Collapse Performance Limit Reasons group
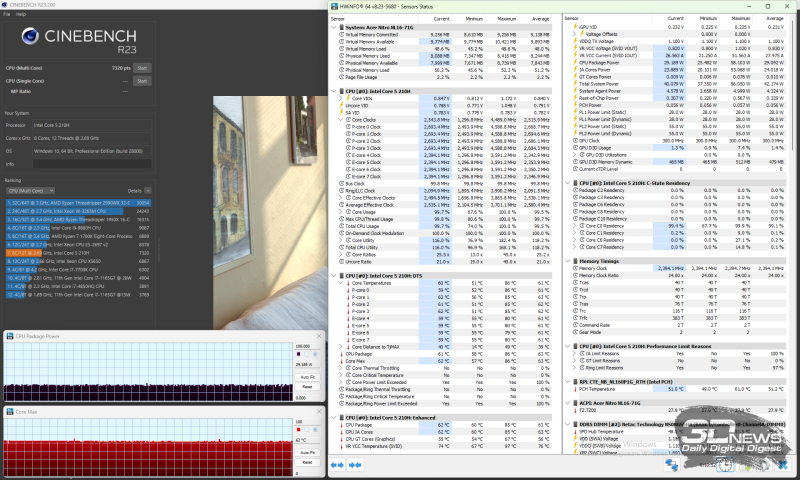Screen dimensions: 800x480 (568, 346)
